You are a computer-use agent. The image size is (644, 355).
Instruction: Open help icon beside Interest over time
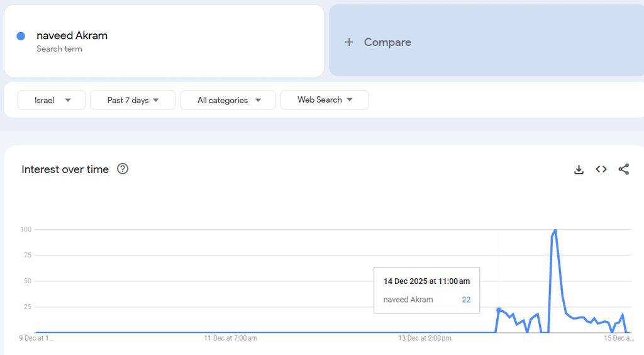click(123, 169)
